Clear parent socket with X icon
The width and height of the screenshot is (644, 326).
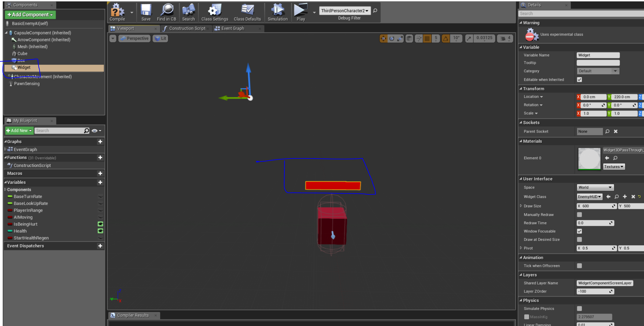[616, 132]
